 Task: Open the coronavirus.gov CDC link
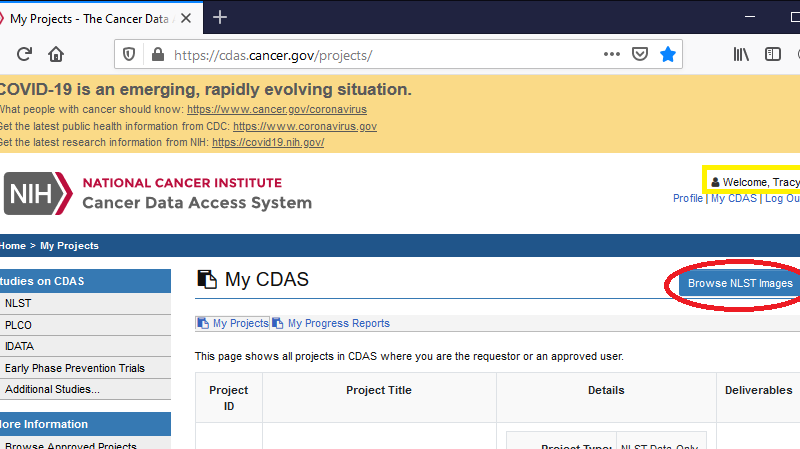pyautogui.click(x=305, y=126)
